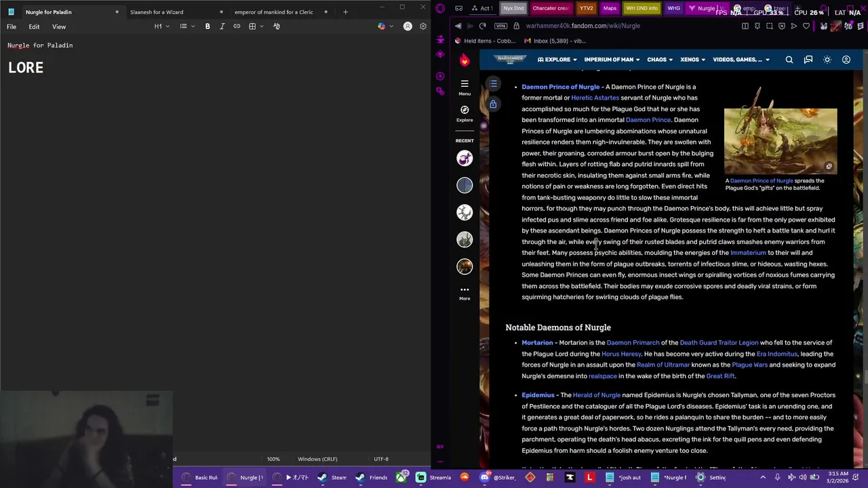Open More options in Fandom sidebar
868x488 pixels.
point(465,293)
